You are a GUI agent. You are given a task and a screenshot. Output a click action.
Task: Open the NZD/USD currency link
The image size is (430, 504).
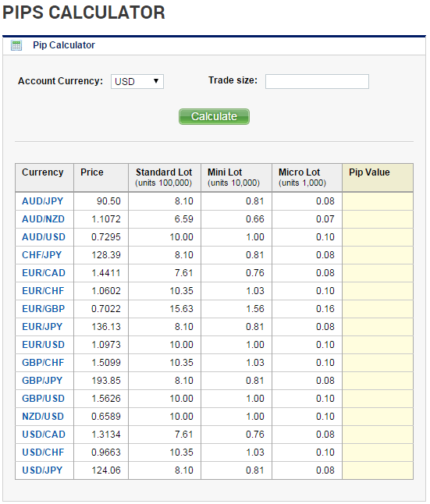pos(43,417)
